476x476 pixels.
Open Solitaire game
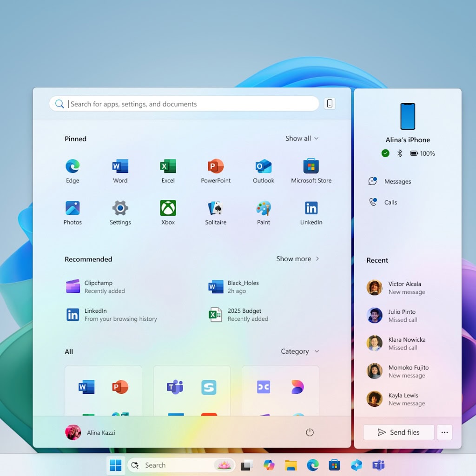216,213
